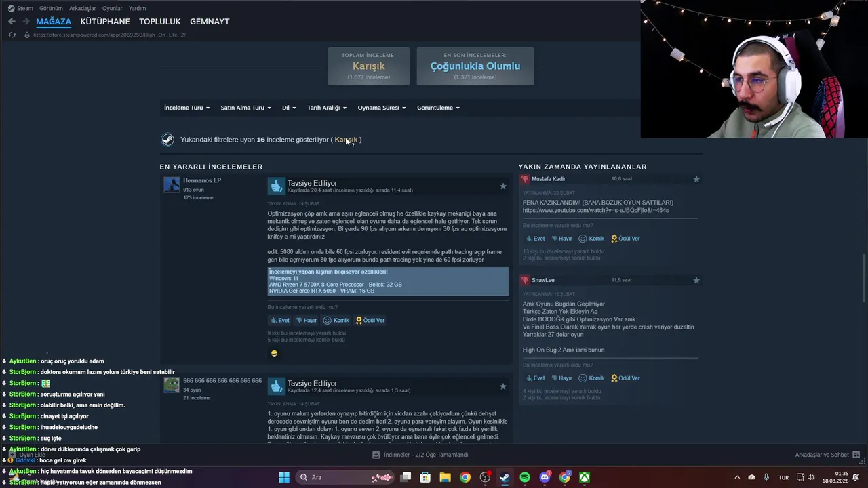Click Ödül Ver on SnawLee's review
Viewport: 868px width, 488px height.
pyautogui.click(x=625, y=378)
